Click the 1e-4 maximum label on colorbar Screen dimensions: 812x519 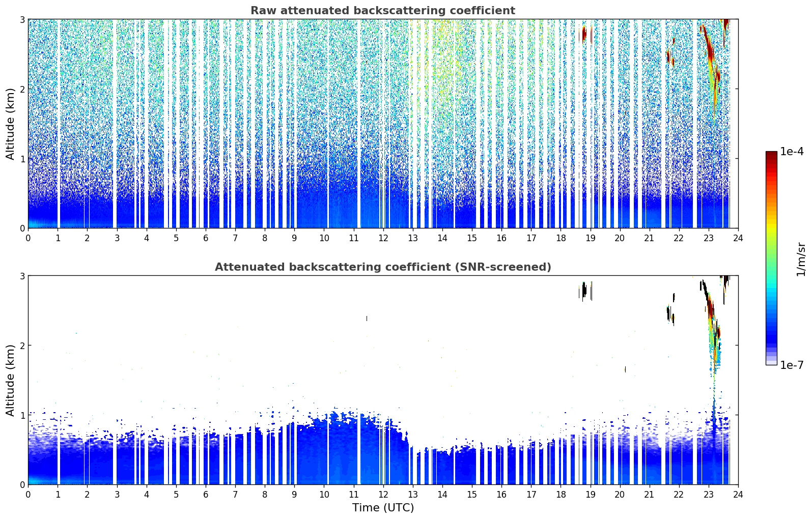click(x=792, y=152)
